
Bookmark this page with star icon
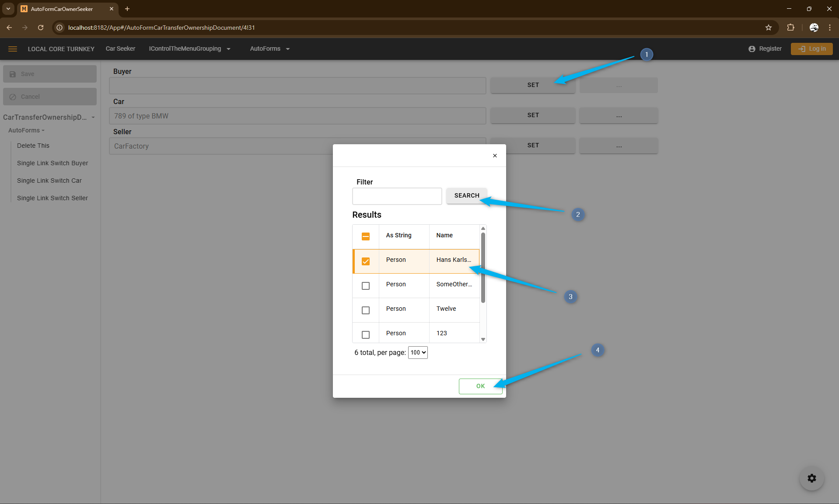pyautogui.click(x=769, y=28)
